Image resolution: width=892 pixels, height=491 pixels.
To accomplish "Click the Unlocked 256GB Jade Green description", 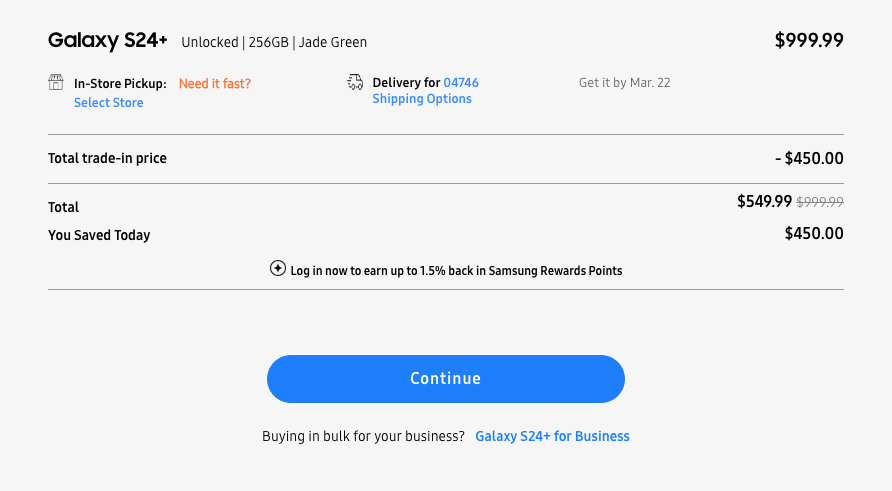I will click(x=274, y=43).
